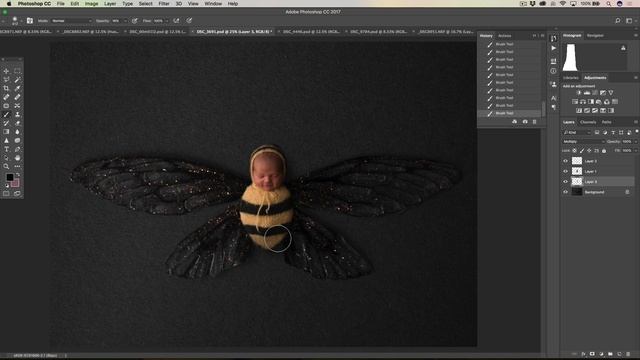Open the brush Opacity slider arrow
The width and height of the screenshot is (640, 360).
coord(125,20)
